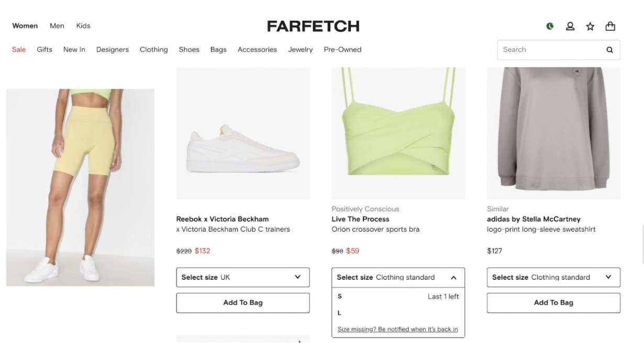644x343 pixels.
Task: Open the Pre-Owned category
Action: click(342, 50)
